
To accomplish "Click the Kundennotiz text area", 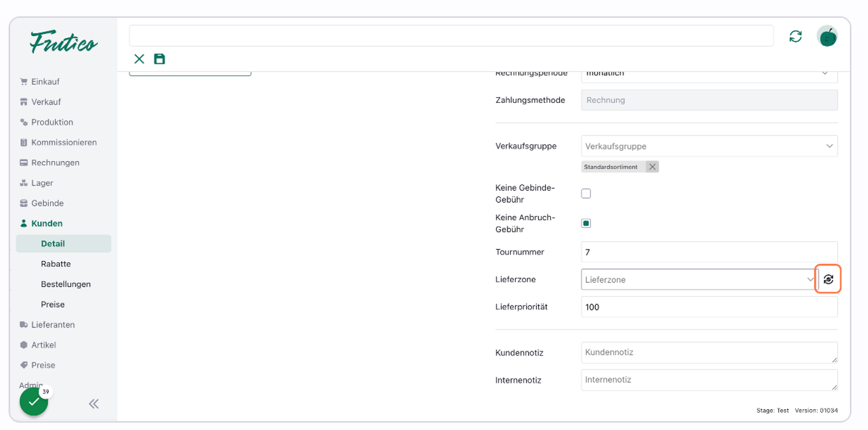I will click(709, 352).
